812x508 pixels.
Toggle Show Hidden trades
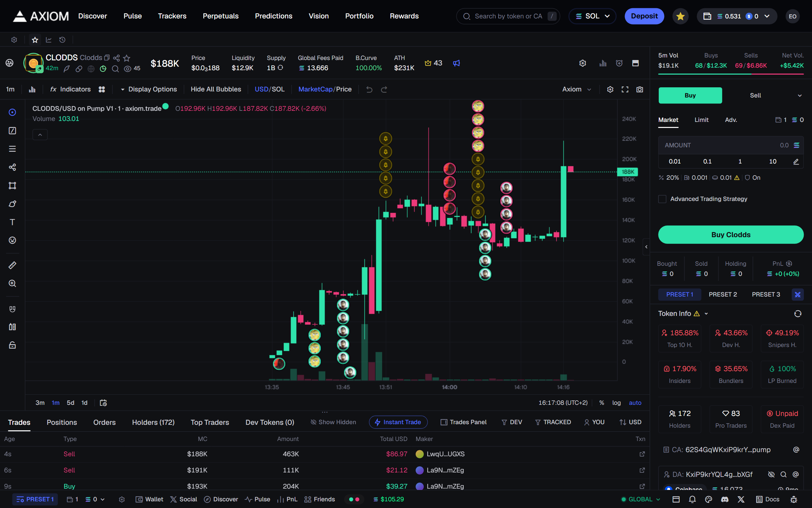click(333, 422)
